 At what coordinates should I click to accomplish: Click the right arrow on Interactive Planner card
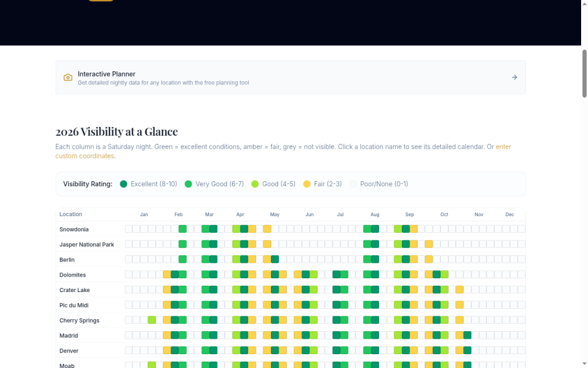[x=514, y=78]
